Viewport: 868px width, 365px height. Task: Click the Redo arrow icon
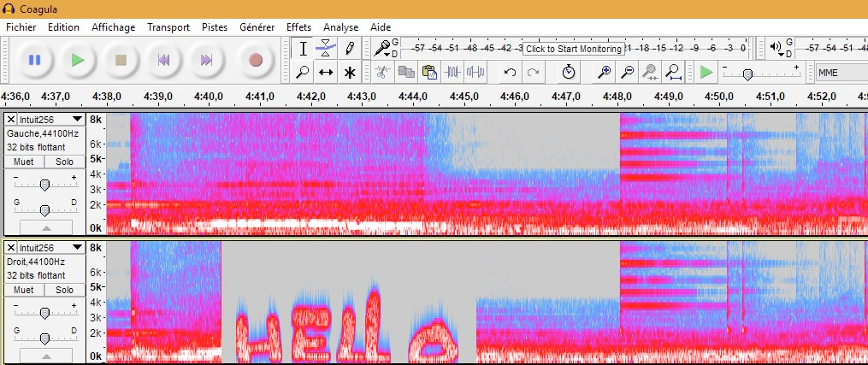(533, 72)
